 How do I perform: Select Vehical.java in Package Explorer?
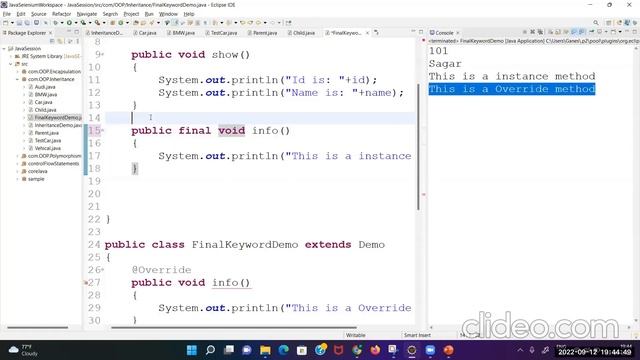pos(47,148)
